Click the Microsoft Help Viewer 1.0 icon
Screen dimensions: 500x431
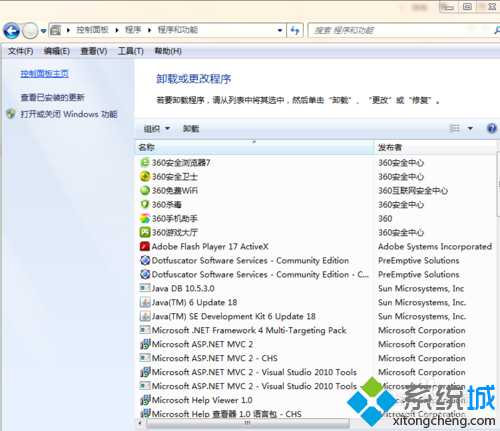point(145,400)
